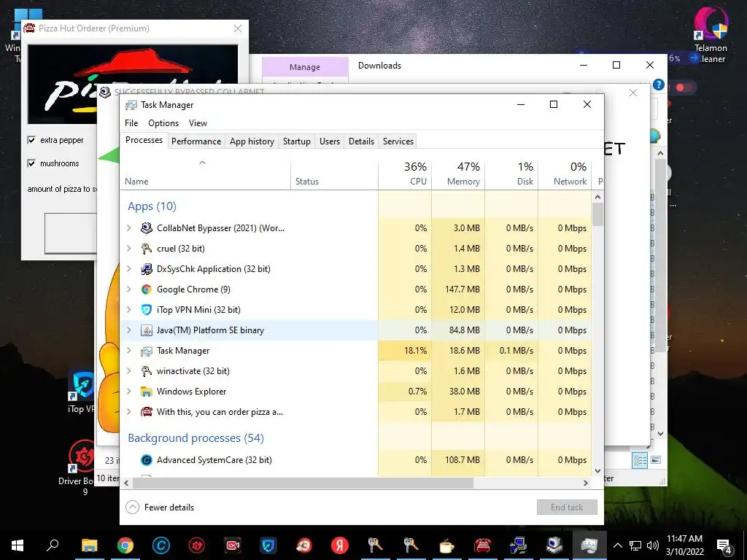
Task: Open the Windows Start menu
Action: (18, 545)
